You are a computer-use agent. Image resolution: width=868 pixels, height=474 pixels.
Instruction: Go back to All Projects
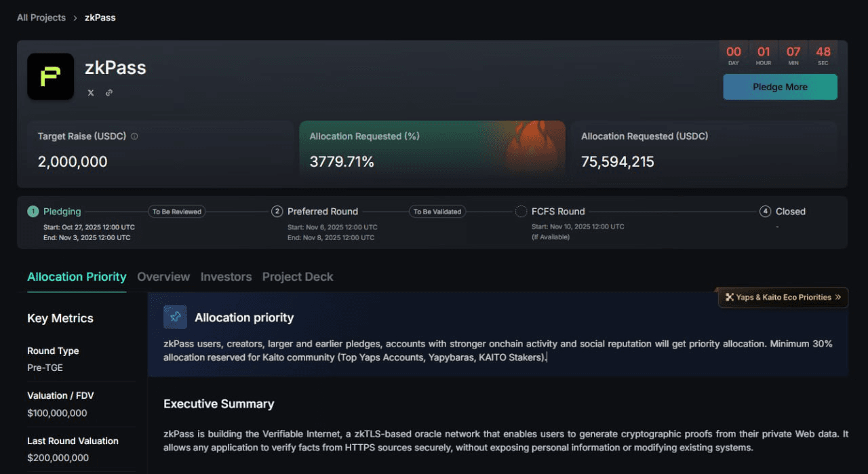(41, 18)
